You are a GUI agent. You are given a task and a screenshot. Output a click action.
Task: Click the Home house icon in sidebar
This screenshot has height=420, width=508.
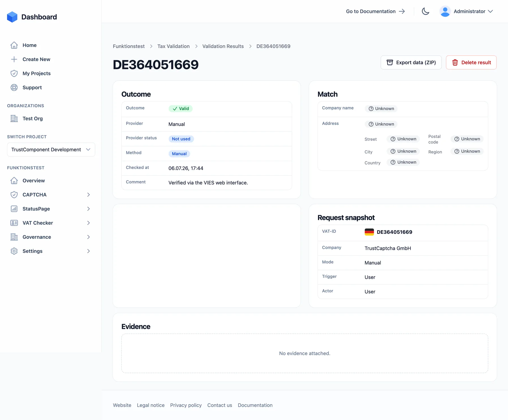click(14, 45)
